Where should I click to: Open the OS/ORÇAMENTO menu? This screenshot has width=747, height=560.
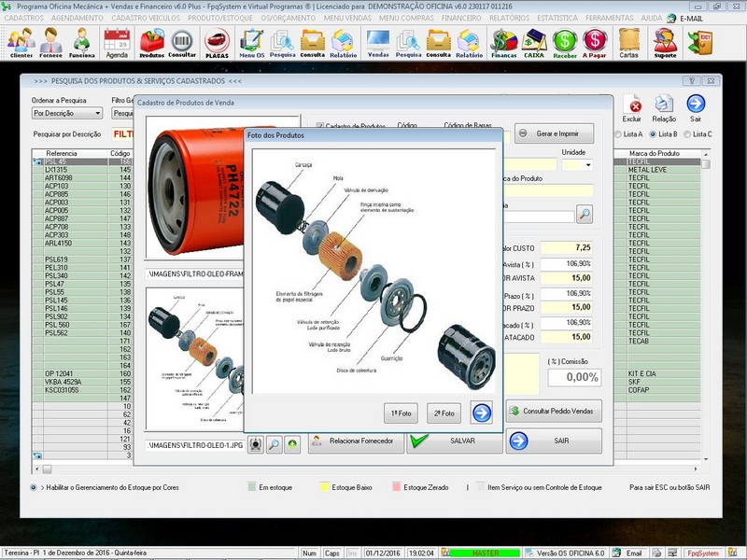coord(288,18)
